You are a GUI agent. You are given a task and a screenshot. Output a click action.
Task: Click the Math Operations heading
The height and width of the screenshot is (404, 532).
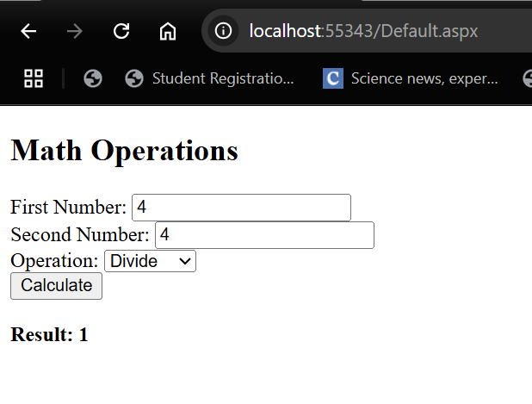tap(124, 151)
